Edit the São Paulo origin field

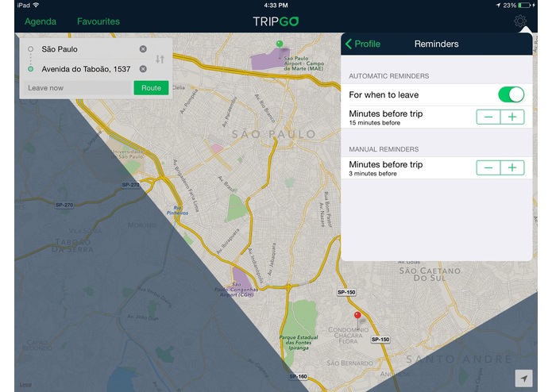coord(84,49)
